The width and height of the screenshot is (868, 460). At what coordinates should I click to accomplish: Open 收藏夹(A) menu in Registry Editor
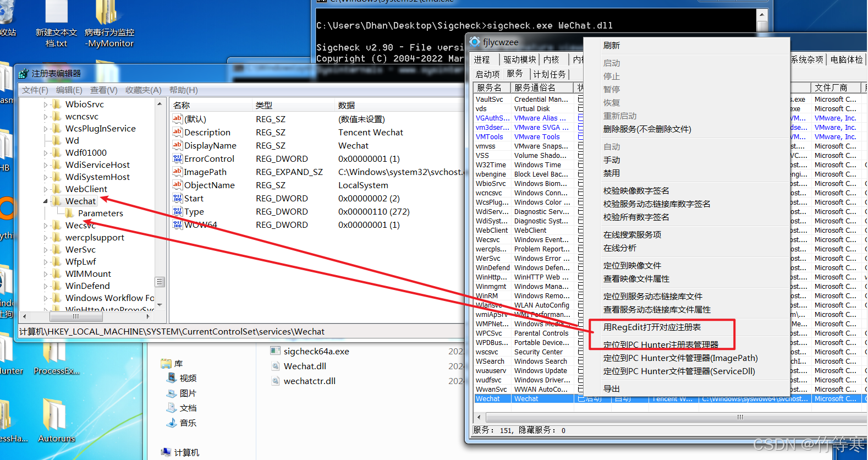[x=144, y=90]
